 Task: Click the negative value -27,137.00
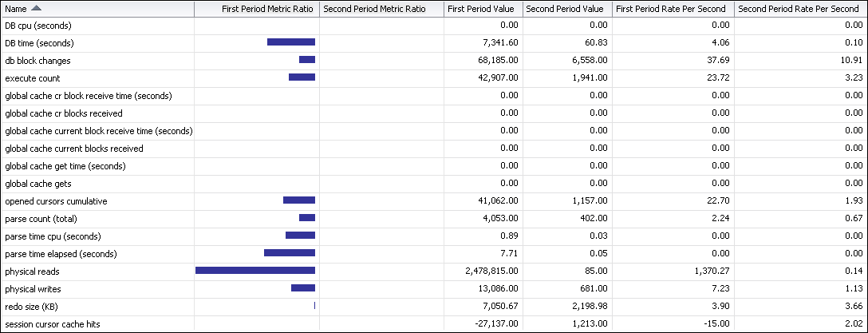(x=498, y=324)
